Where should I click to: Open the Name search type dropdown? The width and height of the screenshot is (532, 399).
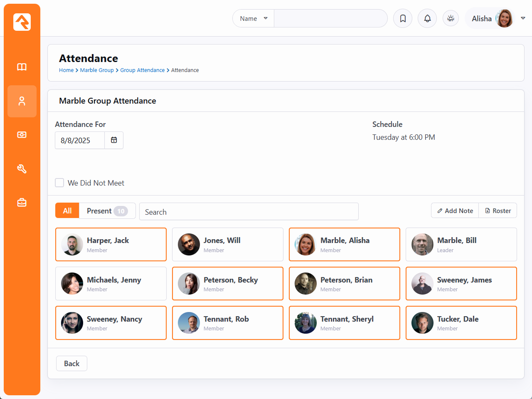click(x=253, y=19)
